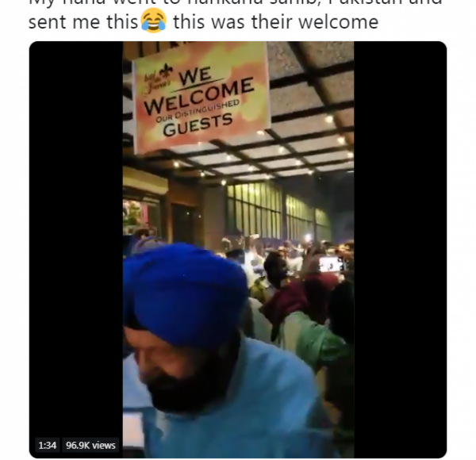Click the partially cut-off top line of tweet text

tap(236, 2)
